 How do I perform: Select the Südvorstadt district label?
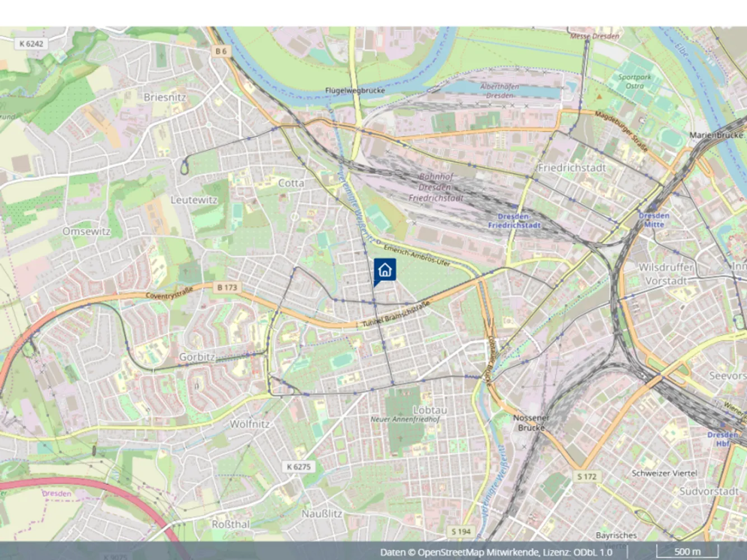pyautogui.click(x=708, y=491)
